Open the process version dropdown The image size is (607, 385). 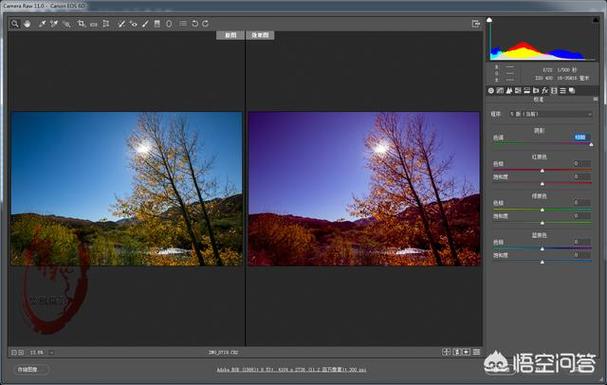tap(550, 114)
